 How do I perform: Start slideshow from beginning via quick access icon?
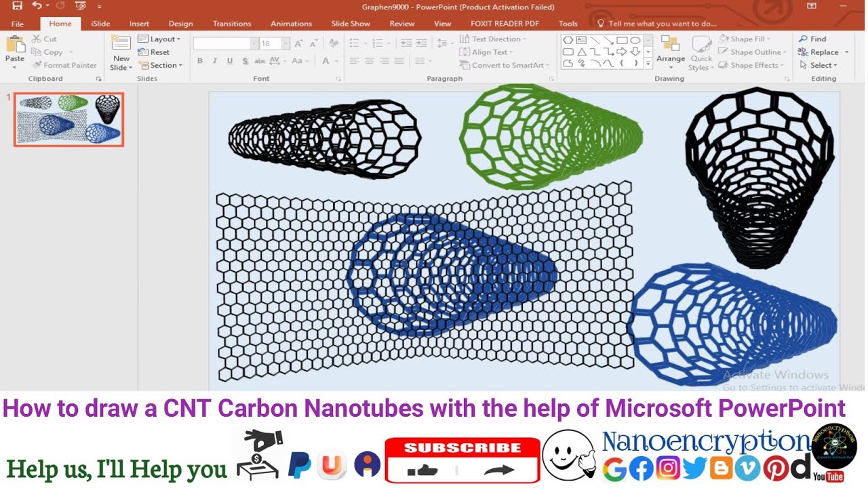tap(80, 6)
